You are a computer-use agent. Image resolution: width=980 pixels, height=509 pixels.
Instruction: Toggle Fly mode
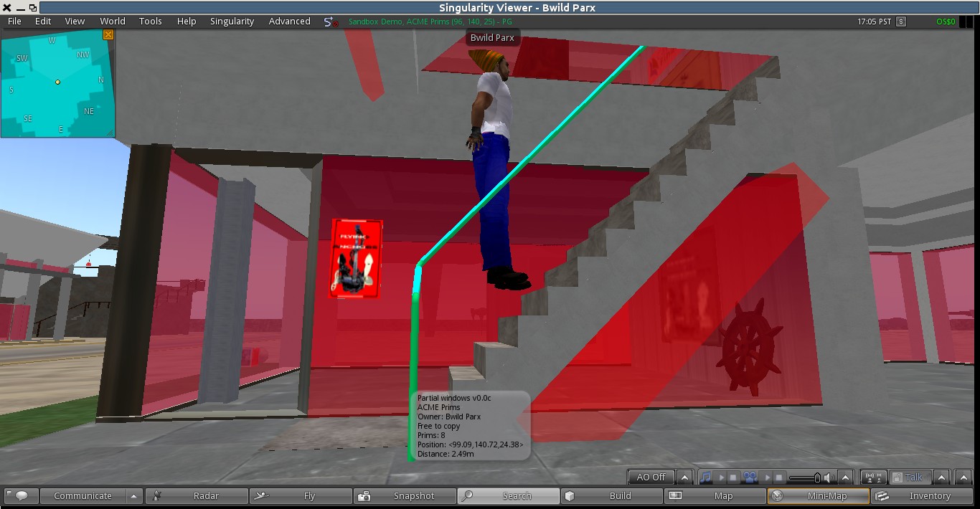click(301, 495)
